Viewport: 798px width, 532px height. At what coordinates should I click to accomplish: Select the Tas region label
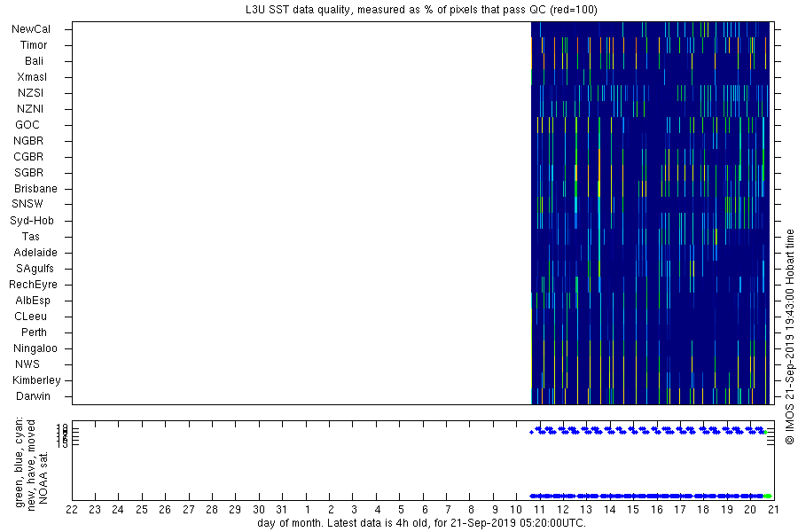30,236
